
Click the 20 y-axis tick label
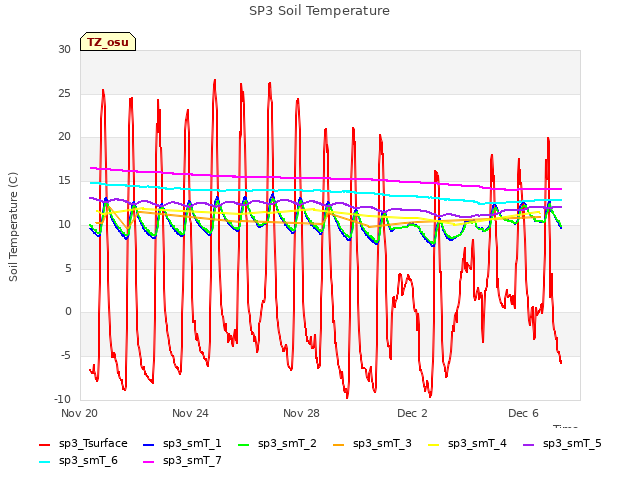pos(64,137)
